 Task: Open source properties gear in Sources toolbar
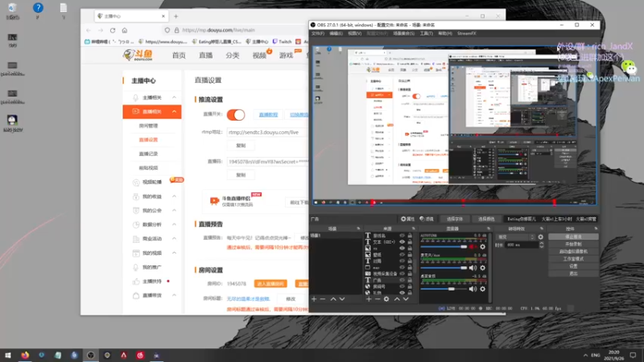click(386, 299)
